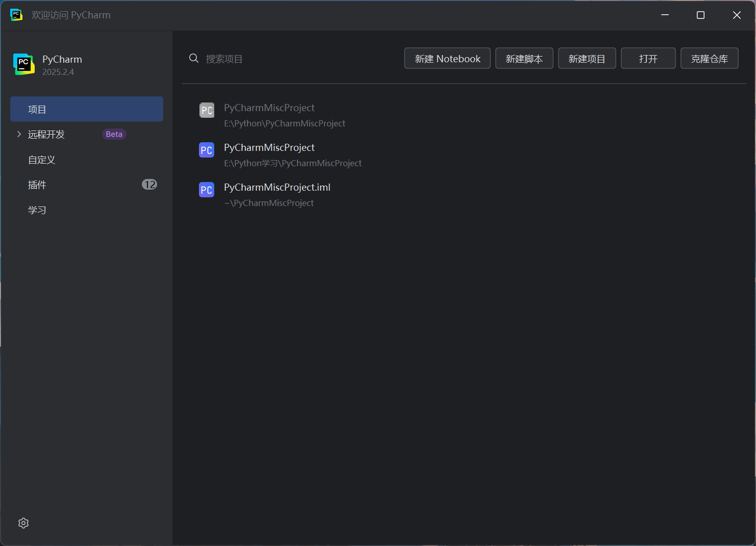Click the plugins count badge 12
756x546 pixels.
[149, 185]
